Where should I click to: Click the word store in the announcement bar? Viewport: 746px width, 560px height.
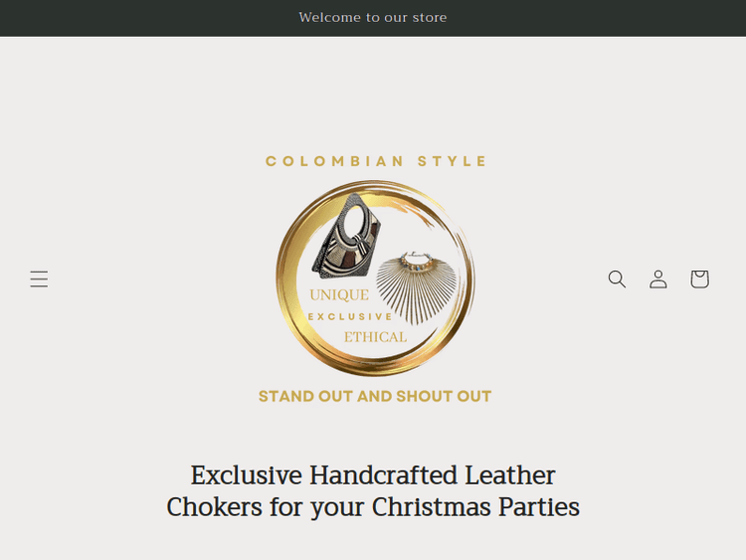tap(430, 18)
